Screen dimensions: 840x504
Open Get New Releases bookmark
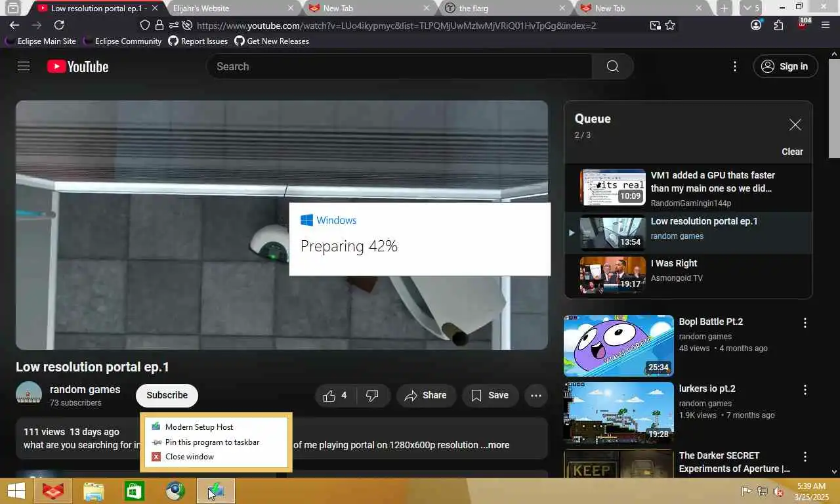pyautogui.click(x=272, y=41)
